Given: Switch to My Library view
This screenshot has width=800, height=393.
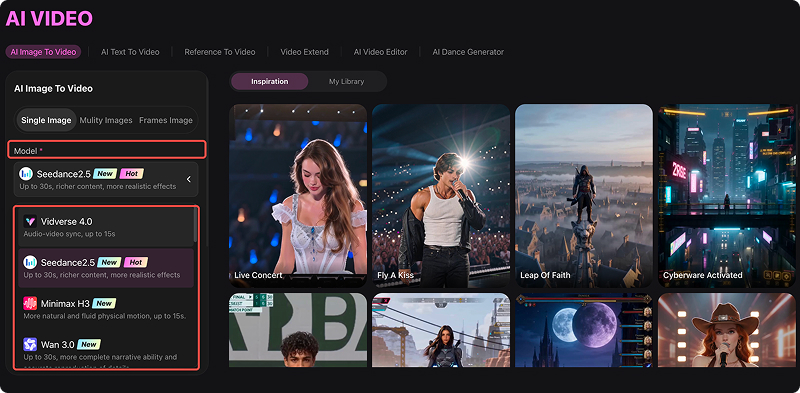Looking at the screenshot, I should point(346,81).
